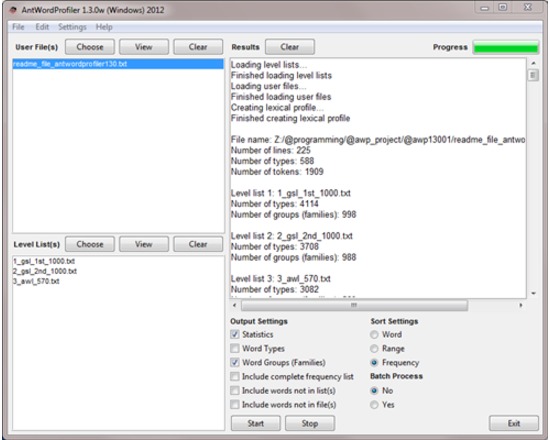
Task: Enable Include words not in file(s)
Action: click(235, 405)
